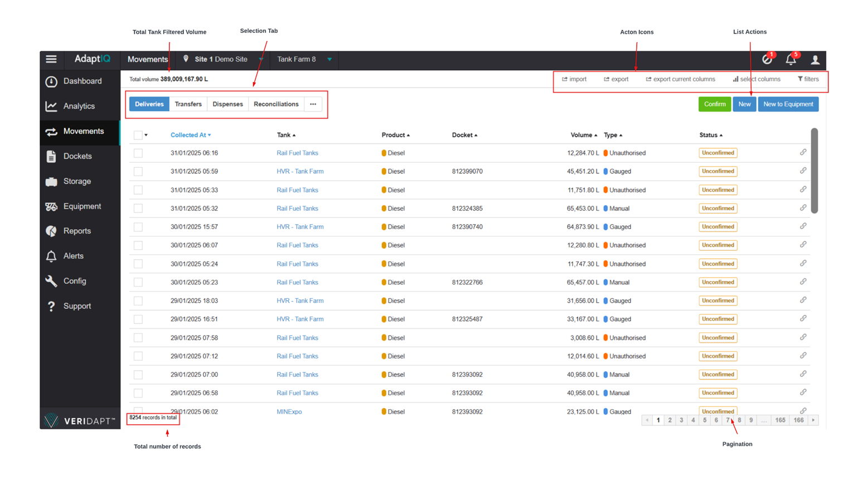Click the New to Equipment button
868x480 pixels.
coord(788,104)
